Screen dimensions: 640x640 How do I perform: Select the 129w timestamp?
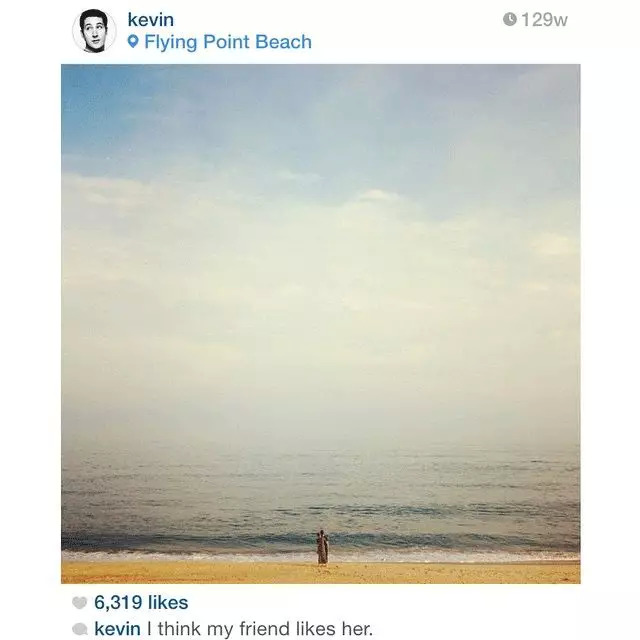coord(544,20)
